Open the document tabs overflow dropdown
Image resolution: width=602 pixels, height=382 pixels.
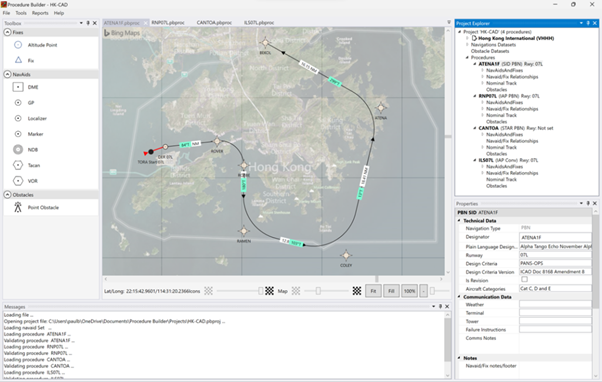click(449, 23)
